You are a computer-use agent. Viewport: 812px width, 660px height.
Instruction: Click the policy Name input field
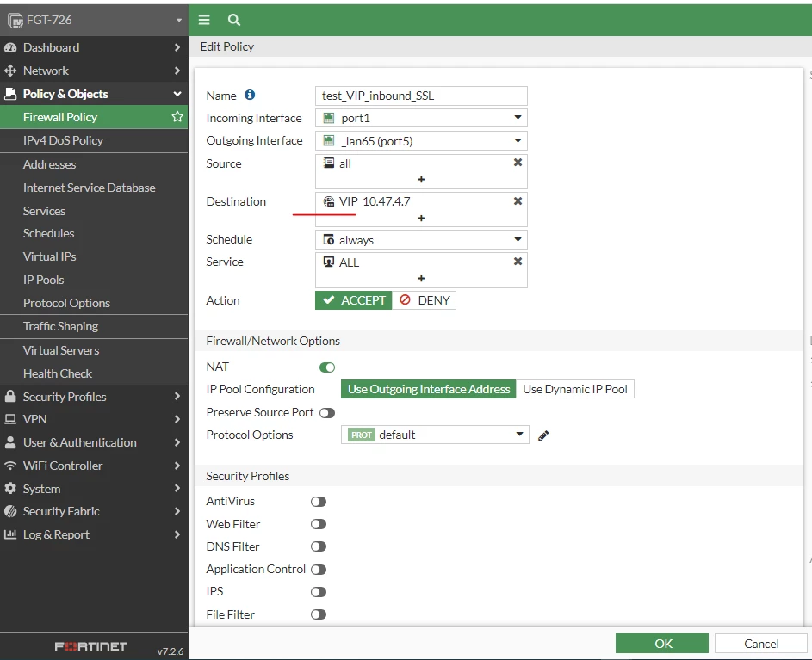coord(421,96)
